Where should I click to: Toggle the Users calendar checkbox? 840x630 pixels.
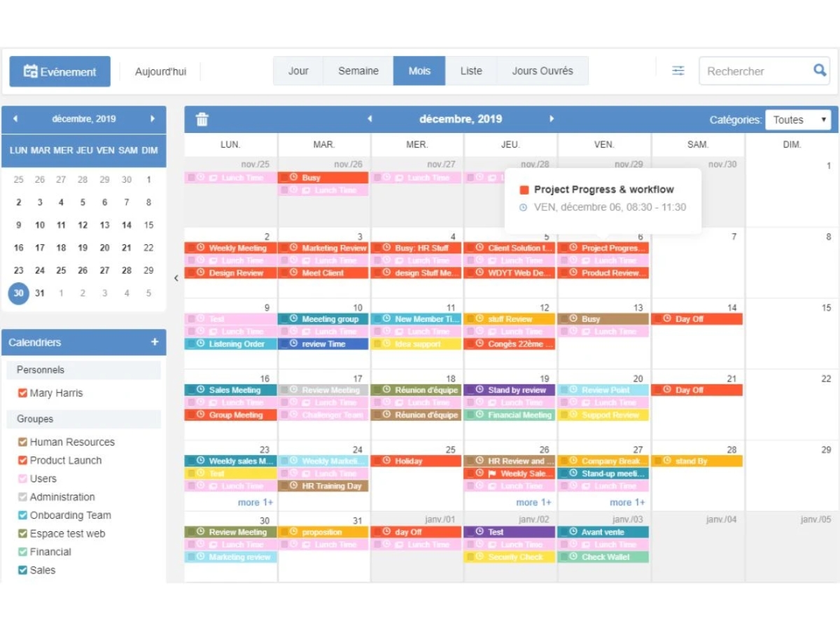(22, 479)
